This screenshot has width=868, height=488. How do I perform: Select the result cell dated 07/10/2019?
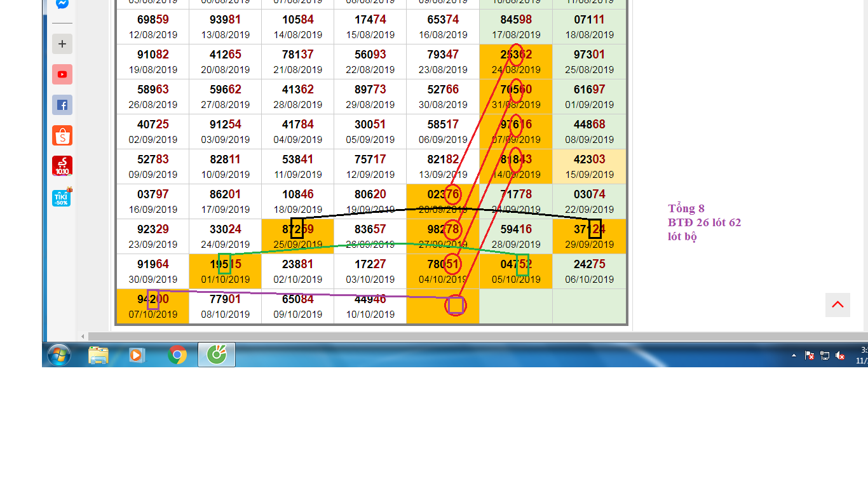(153, 306)
